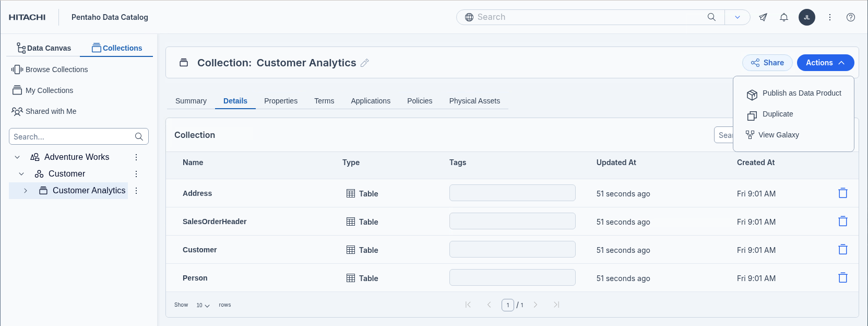Image resolution: width=868 pixels, height=326 pixels.
Task: Click the Share button
Action: [767, 63]
